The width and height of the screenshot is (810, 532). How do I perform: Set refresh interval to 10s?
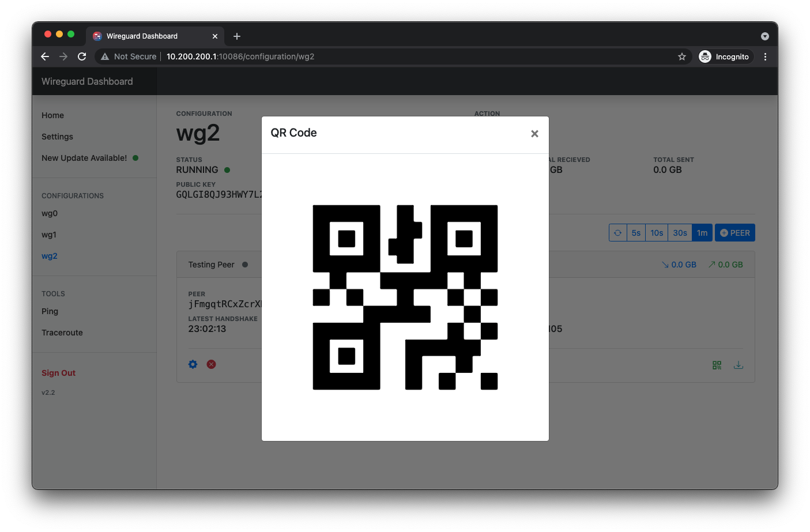657,233
